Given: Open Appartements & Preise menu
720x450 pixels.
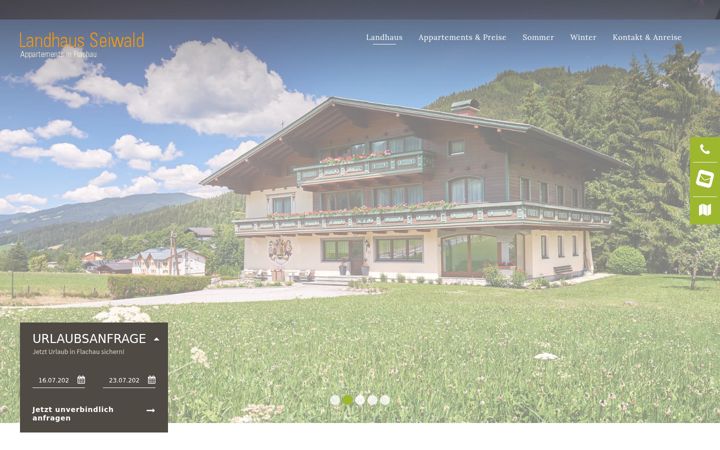Looking at the screenshot, I should click(462, 37).
